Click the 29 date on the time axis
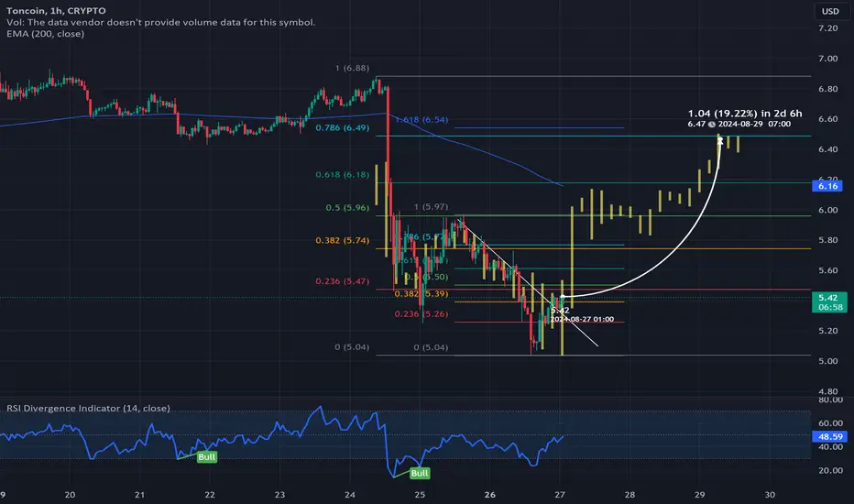The image size is (854, 504). click(700, 495)
